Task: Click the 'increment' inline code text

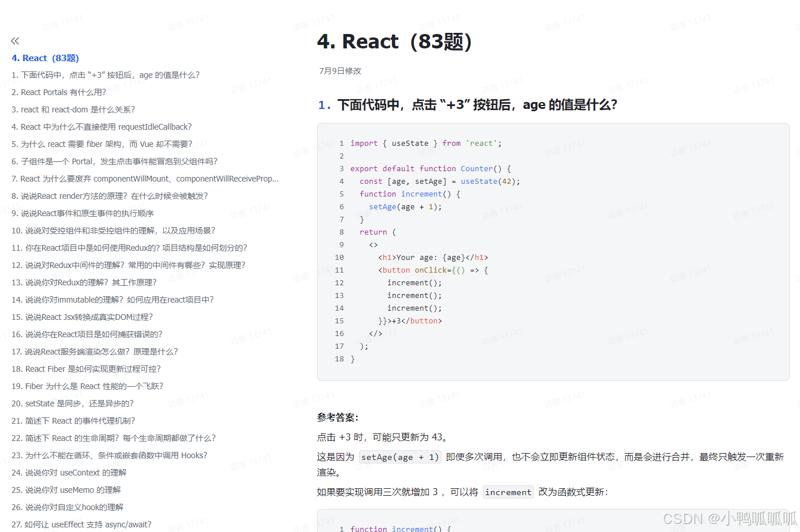Action: tap(507, 492)
